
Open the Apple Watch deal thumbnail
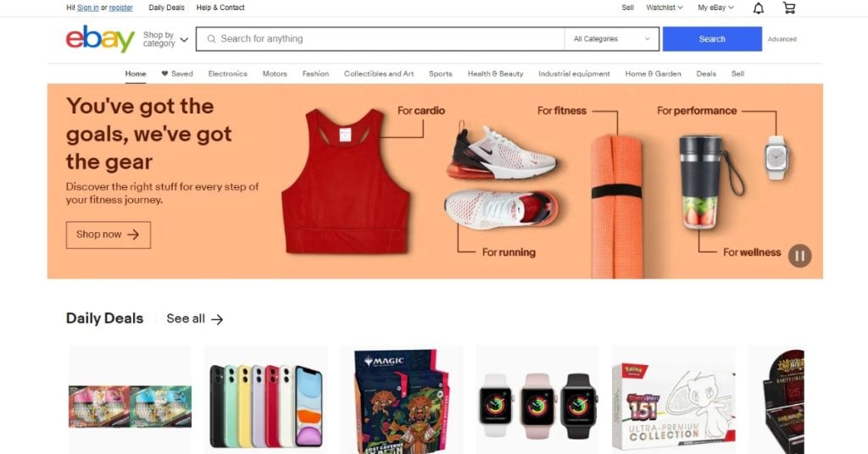538,400
